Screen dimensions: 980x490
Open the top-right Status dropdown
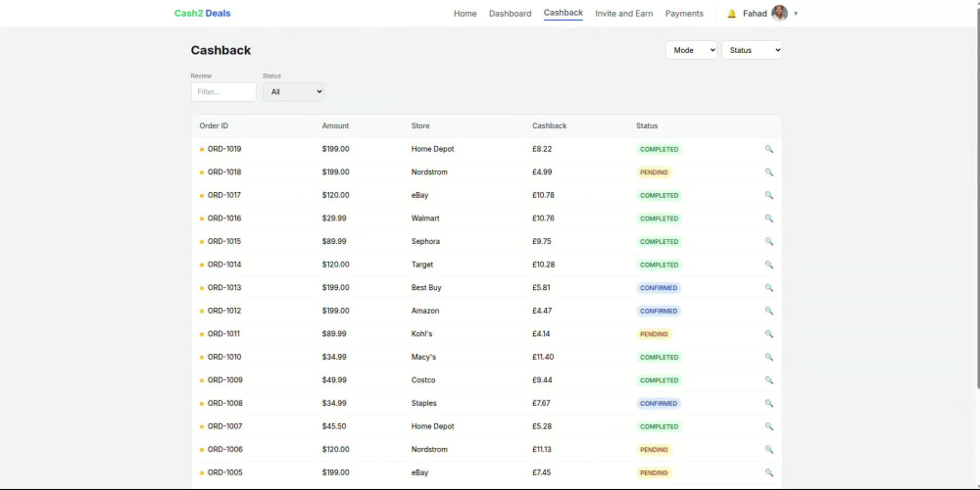pyautogui.click(x=752, y=50)
